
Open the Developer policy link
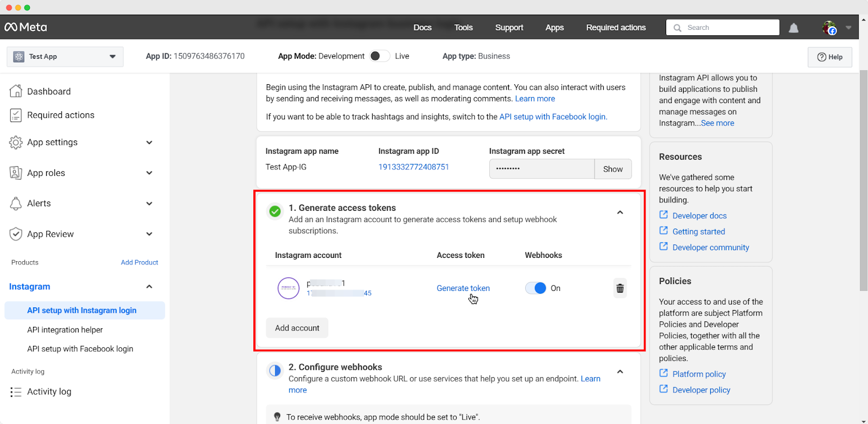[701, 390]
